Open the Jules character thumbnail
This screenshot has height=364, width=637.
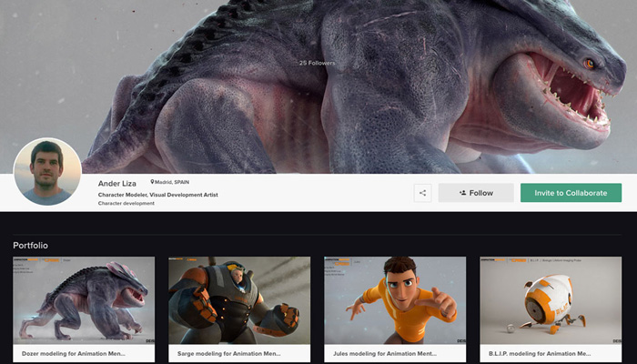pyautogui.click(x=395, y=300)
